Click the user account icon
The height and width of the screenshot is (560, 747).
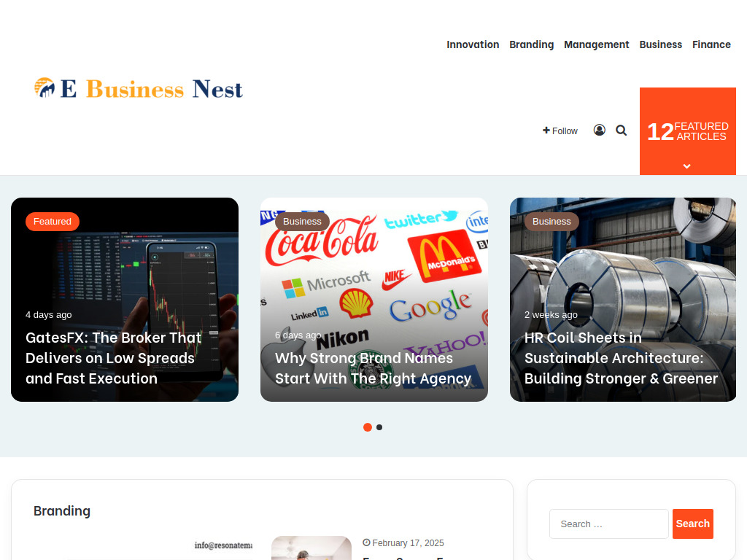600,130
